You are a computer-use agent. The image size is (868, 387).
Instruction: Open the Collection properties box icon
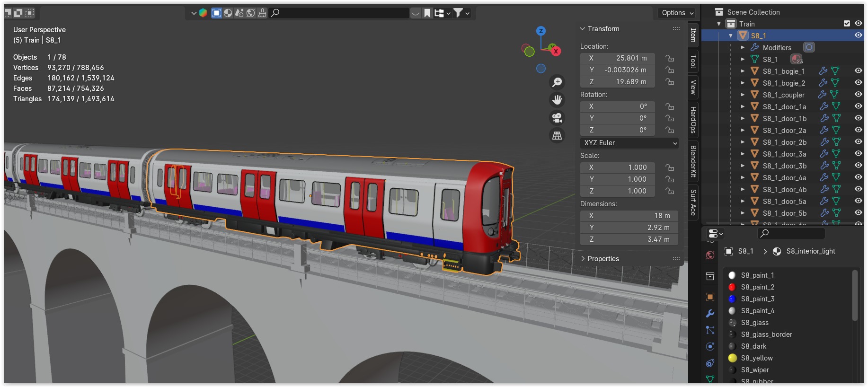click(x=710, y=276)
